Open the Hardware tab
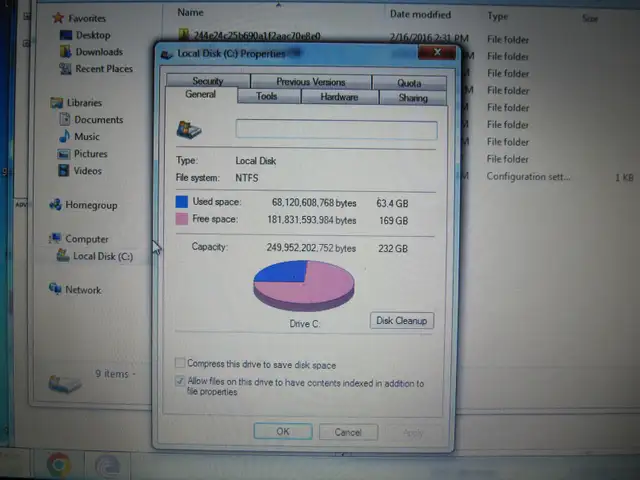640x480 pixels. (339, 97)
